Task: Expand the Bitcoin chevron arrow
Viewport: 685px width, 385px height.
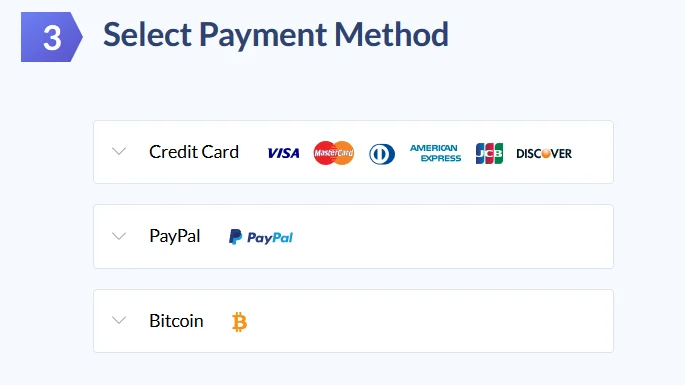Action: coord(119,320)
